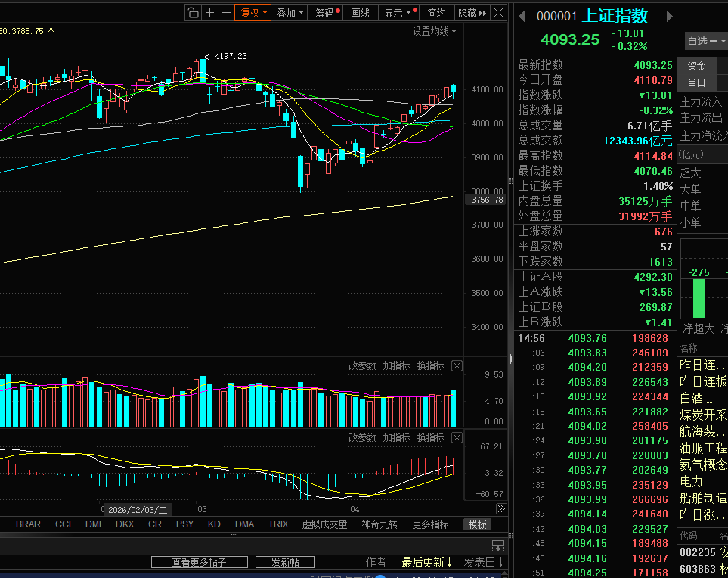Click 发新帖 new post button
The height and width of the screenshot is (578, 728).
click(x=285, y=562)
